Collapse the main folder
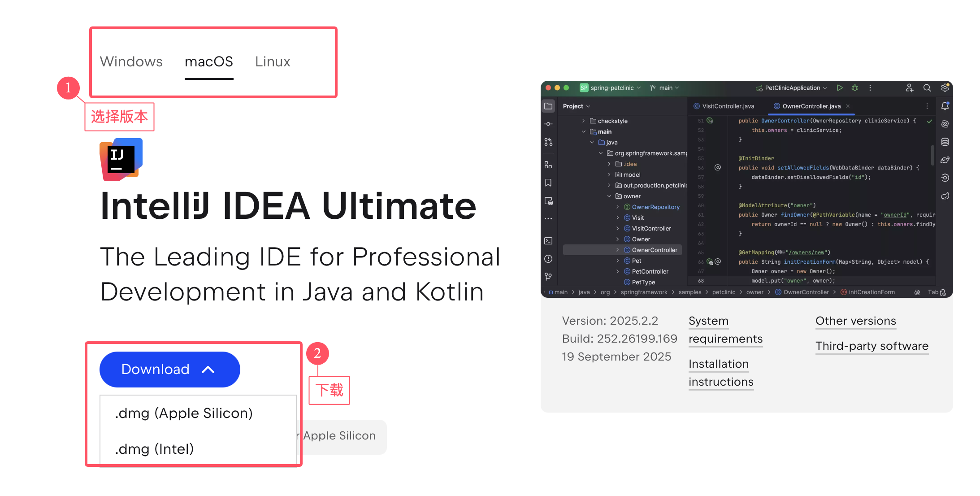980x496 pixels. point(583,132)
